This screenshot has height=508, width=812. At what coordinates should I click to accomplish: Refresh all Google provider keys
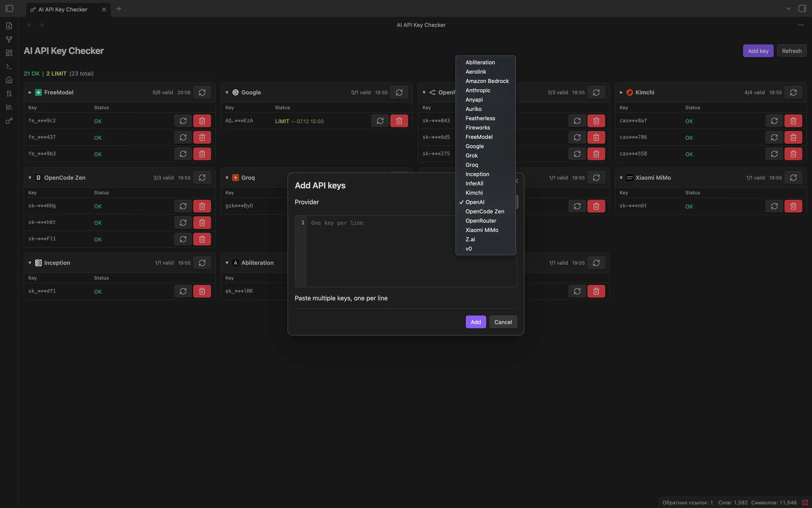399,92
